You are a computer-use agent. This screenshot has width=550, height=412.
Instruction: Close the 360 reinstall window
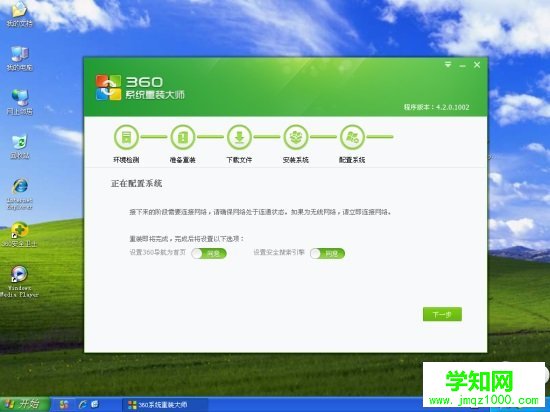pos(477,65)
